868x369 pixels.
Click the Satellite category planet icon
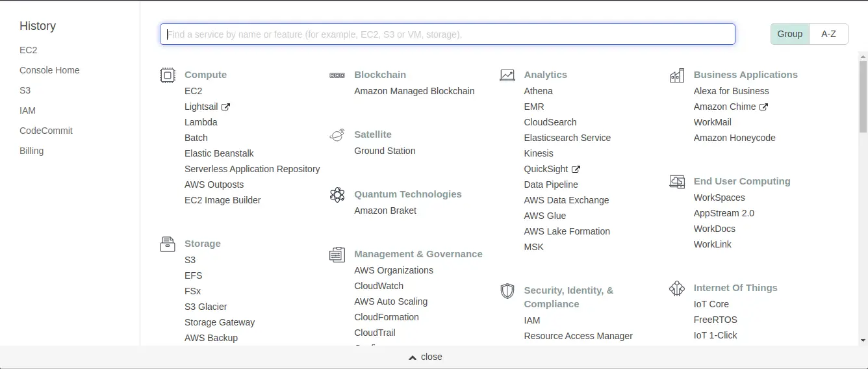[x=337, y=135]
